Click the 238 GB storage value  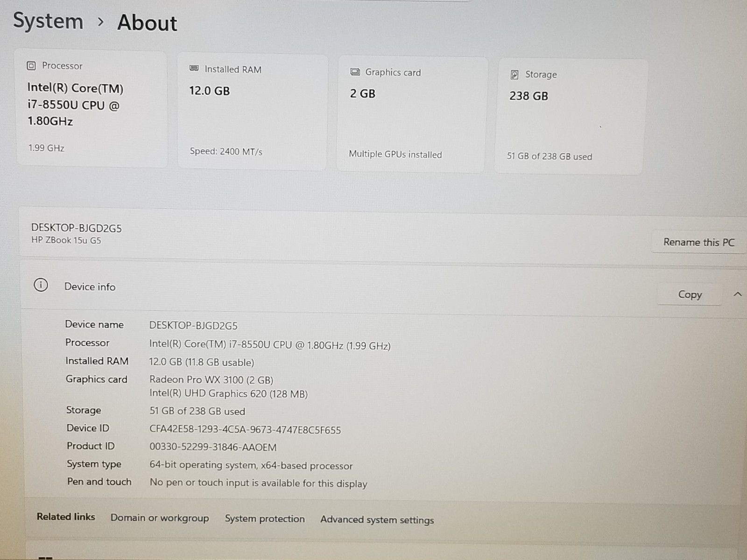coord(529,96)
